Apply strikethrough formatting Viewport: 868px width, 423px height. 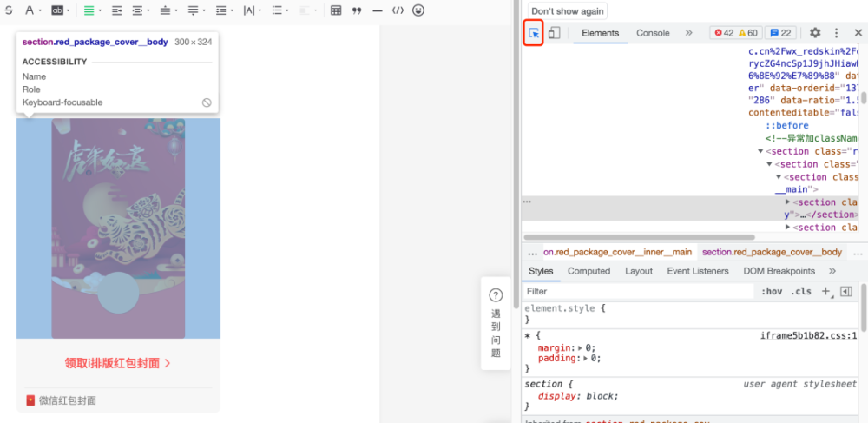8,10
